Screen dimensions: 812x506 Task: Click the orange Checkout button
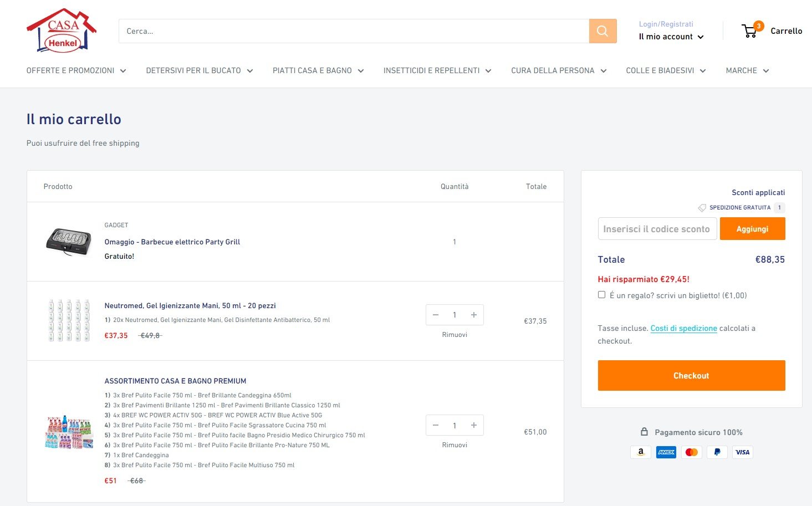(x=691, y=375)
